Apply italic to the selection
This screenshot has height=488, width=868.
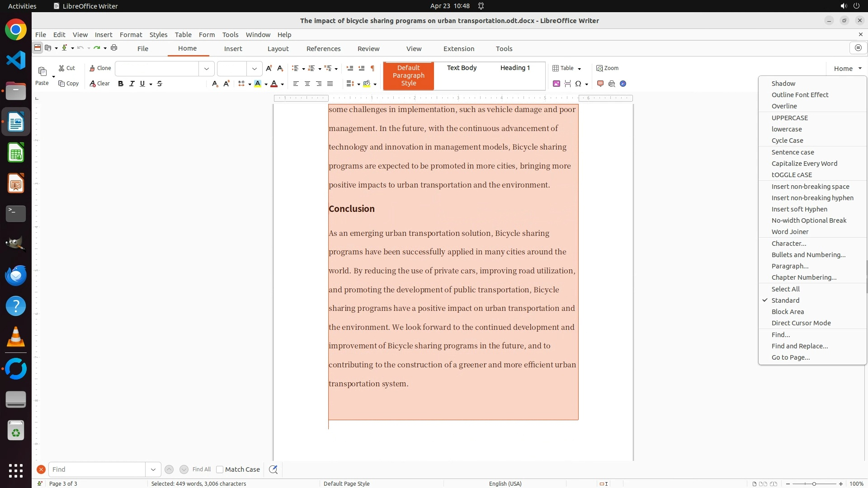(x=132, y=84)
